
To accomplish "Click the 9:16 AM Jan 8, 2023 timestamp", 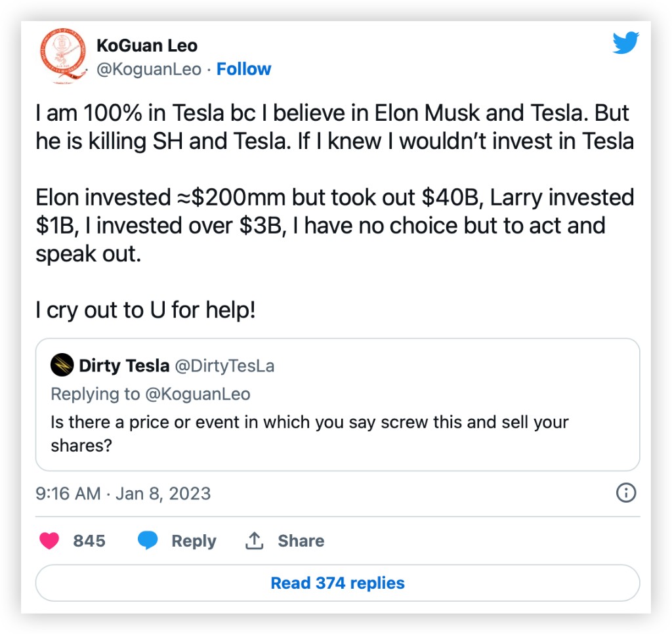I will [x=123, y=494].
